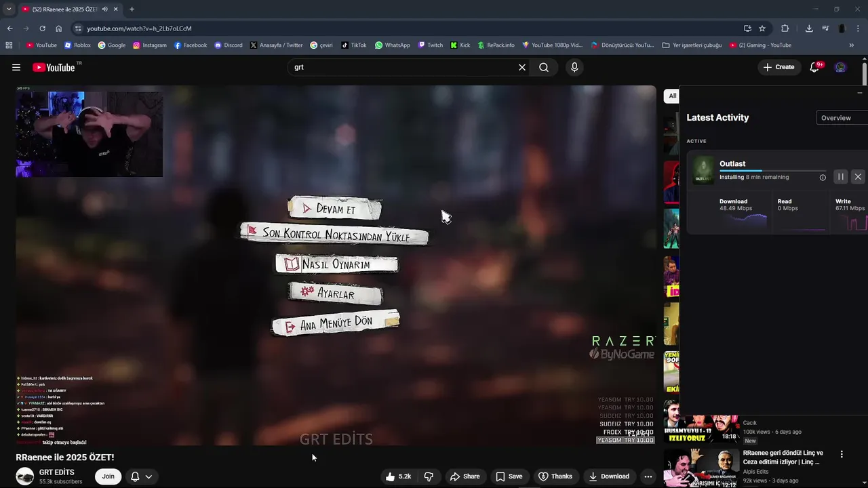Open the Anasayfa / Twitter bookmark
This screenshot has height=488, width=868.
277,45
